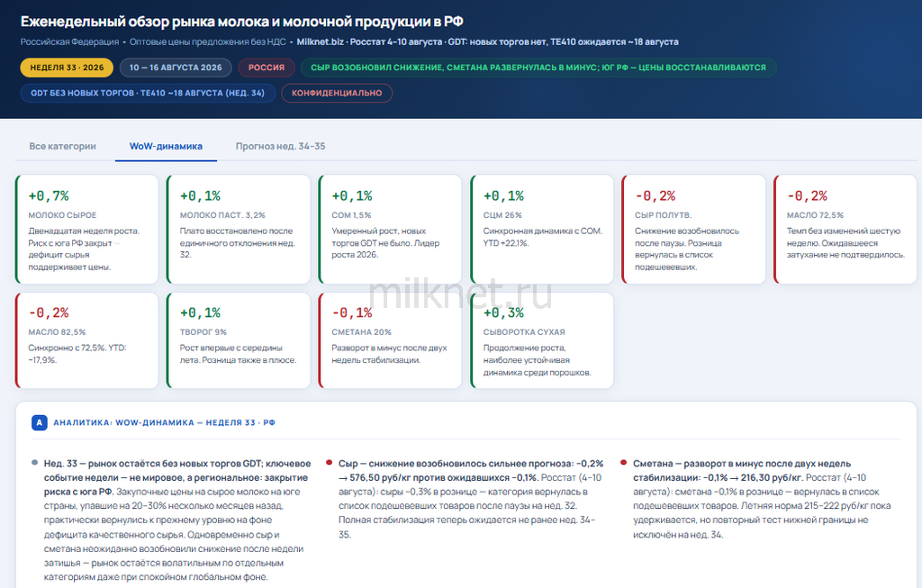Click the "МАСЛО 72,5%" card

pos(845,230)
